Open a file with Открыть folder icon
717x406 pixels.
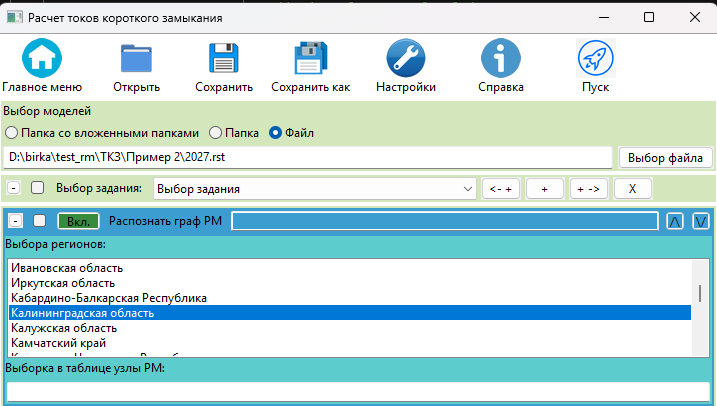click(x=137, y=58)
